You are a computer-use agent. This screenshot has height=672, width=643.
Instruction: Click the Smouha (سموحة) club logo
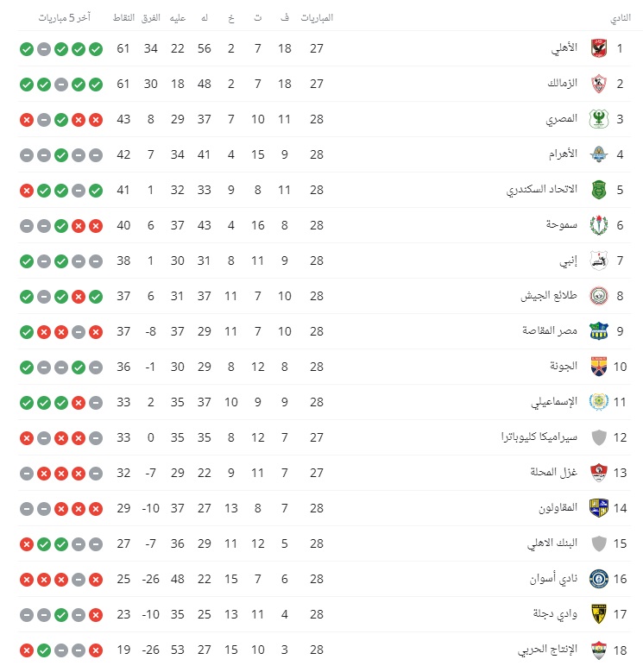tap(598, 225)
